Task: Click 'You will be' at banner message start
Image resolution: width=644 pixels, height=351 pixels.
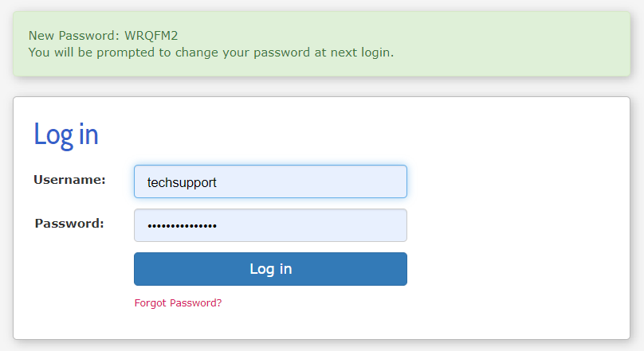Action: click(61, 53)
